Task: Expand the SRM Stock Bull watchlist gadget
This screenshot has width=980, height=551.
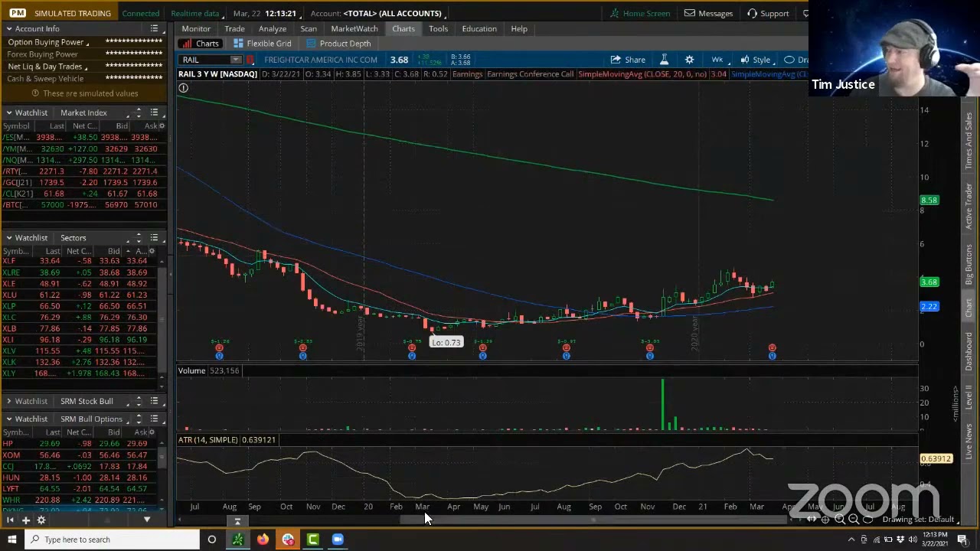Action: pos(9,401)
